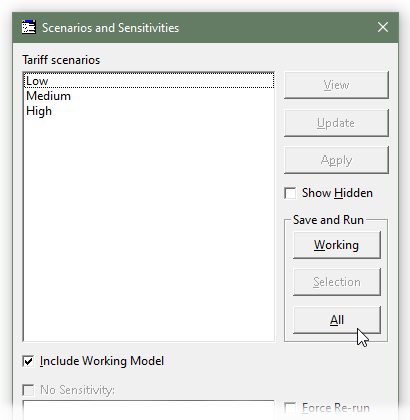Click the Scenarios and Sensitivities title icon
Viewport: 410px width, 420px height.
(x=29, y=27)
